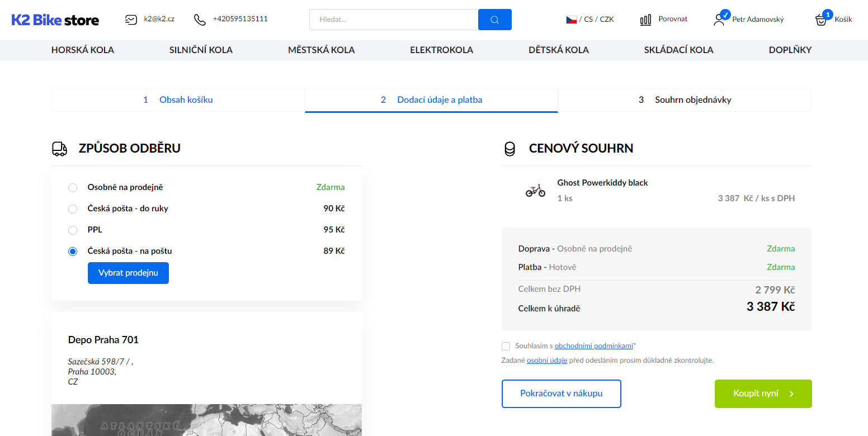Click the K2 Bike store logo
Image resolution: width=868 pixels, height=436 pixels.
click(55, 20)
